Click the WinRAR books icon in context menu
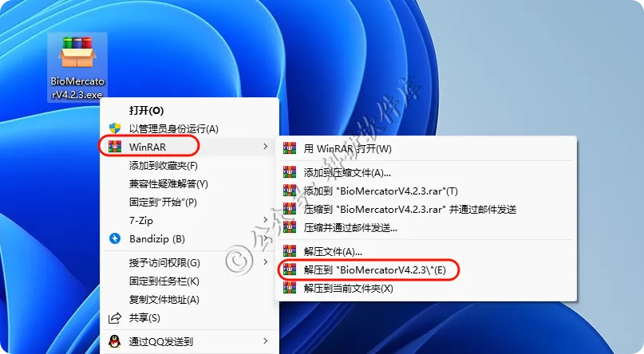The image size is (644, 354). 115,147
